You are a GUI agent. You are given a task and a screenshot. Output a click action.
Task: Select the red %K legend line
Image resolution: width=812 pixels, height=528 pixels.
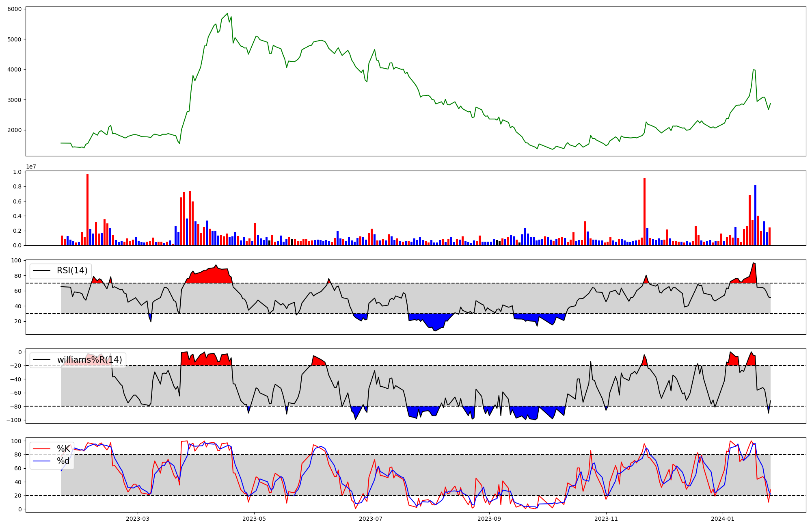[x=41, y=449]
